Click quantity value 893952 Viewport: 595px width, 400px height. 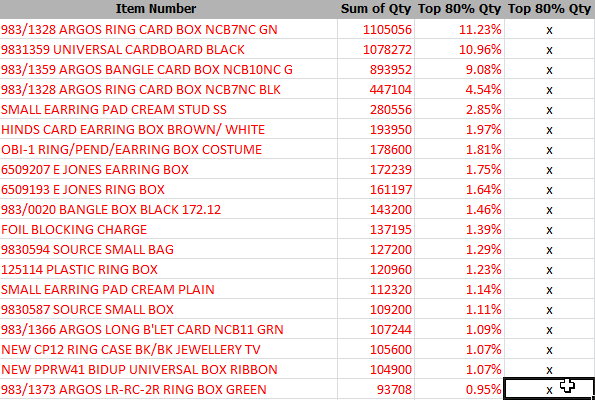coord(390,70)
